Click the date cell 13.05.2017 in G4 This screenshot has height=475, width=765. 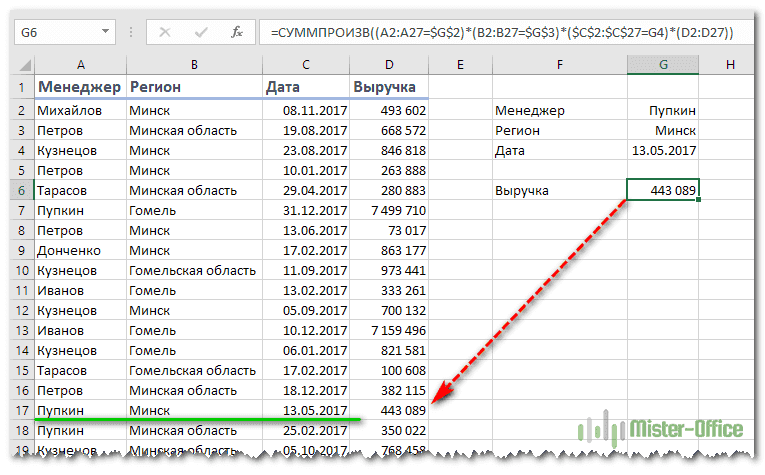663,150
